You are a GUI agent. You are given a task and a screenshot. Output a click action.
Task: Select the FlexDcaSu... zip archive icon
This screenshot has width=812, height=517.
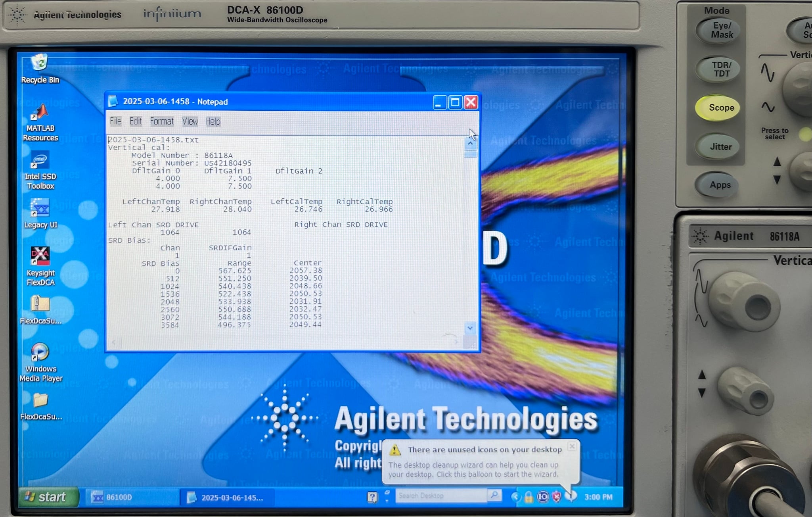pos(40,310)
